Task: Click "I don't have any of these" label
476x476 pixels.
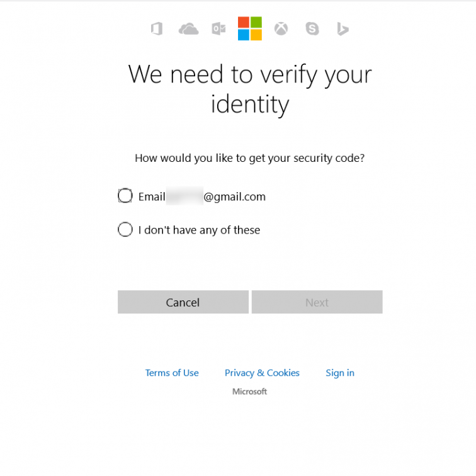Action: 199,230
